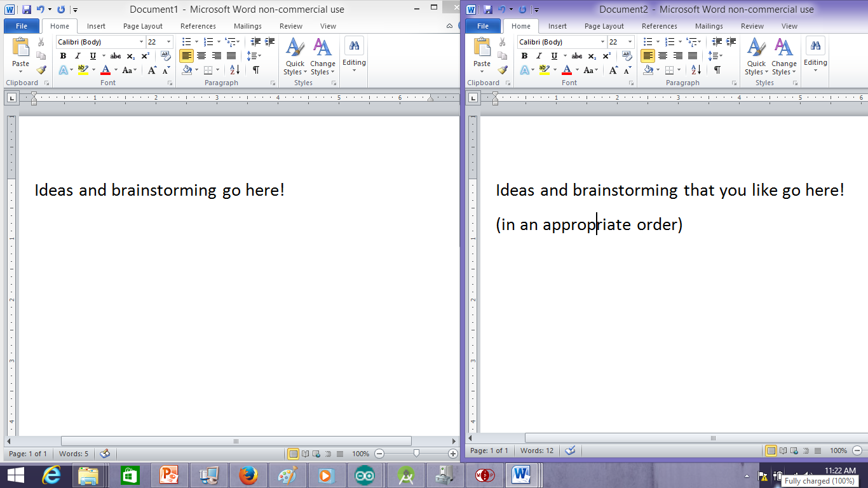Increase indent in Document2 paragraph group
Screen dimensions: 868x488
click(731, 42)
